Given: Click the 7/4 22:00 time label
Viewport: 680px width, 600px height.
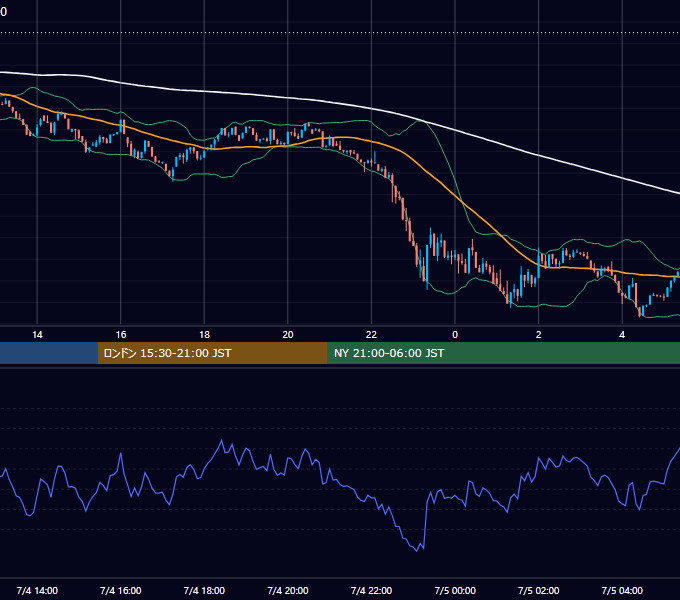Looking at the screenshot, I should tap(371, 590).
